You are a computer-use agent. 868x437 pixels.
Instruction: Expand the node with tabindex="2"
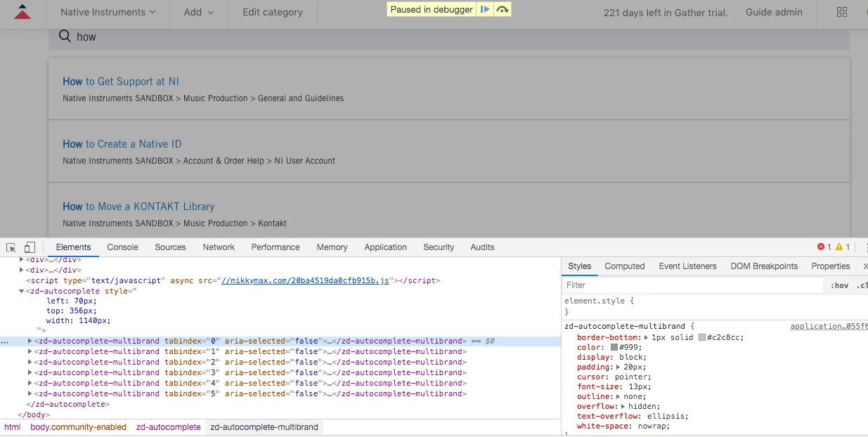click(x=30, y=362)
